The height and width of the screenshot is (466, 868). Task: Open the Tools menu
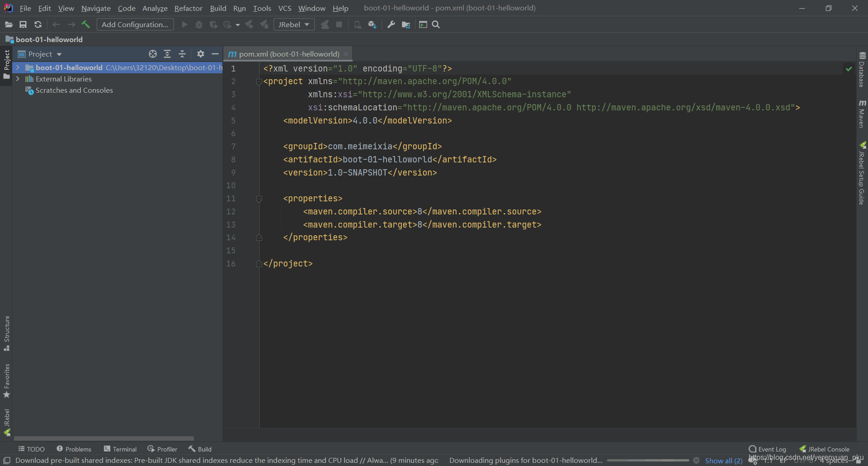[x=262, y=8]
